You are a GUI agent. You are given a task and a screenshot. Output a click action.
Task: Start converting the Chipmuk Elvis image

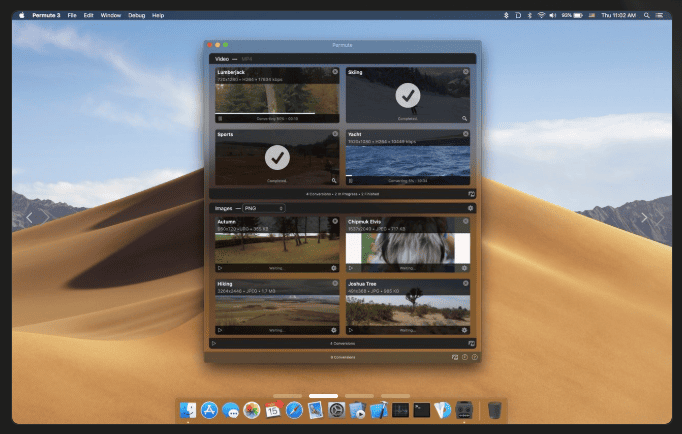[x=351, y=268]
